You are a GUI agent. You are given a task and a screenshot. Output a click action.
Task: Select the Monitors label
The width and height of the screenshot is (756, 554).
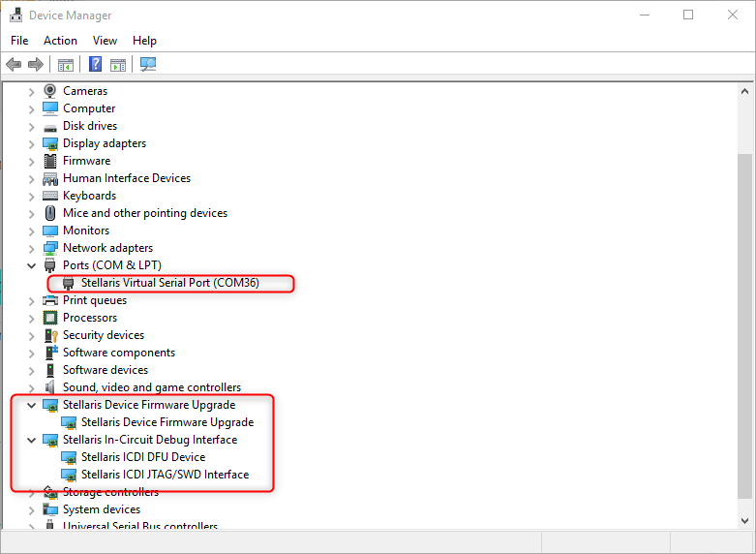(x=86, y=231)
